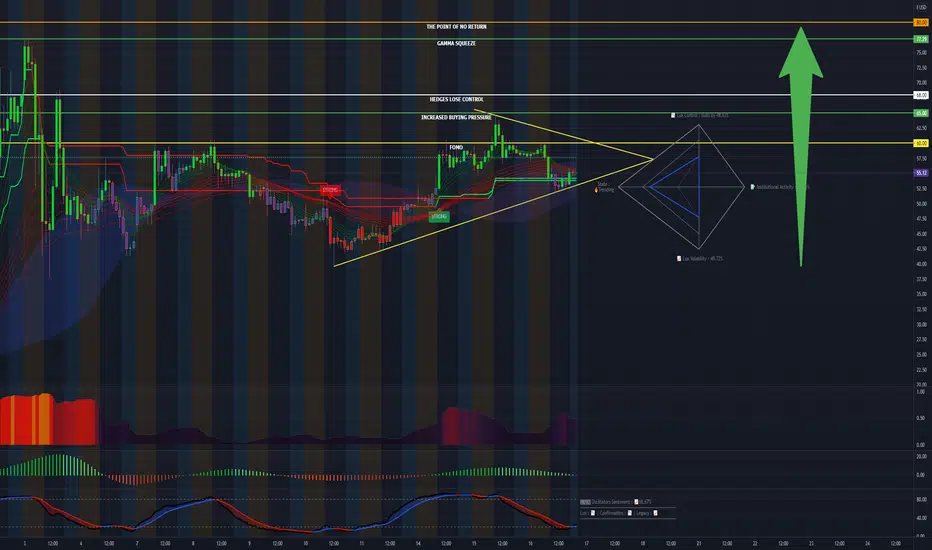Image resolution: width=932 pixels, height=550 pixels.
Task: Click the green 65.00 price label
Action: click(x=921, y=113)
